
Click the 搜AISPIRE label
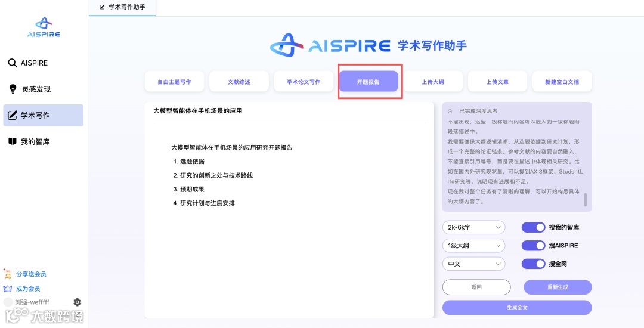[x=563, y=246]
